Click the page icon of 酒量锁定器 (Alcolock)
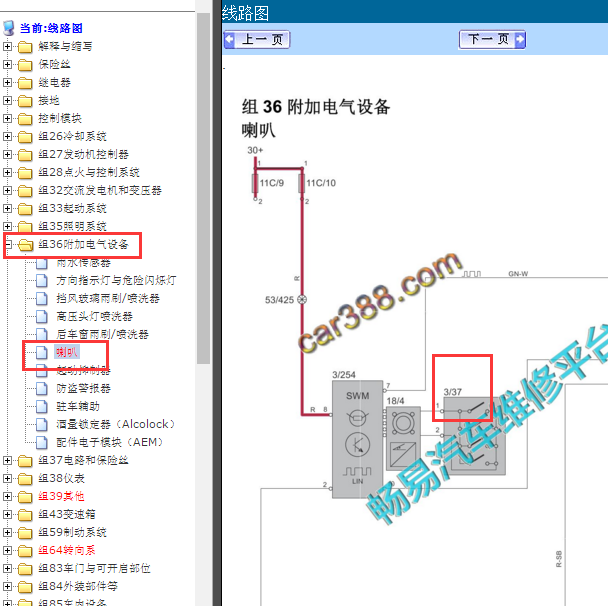The image size is (608, 606). pos(41,425)
